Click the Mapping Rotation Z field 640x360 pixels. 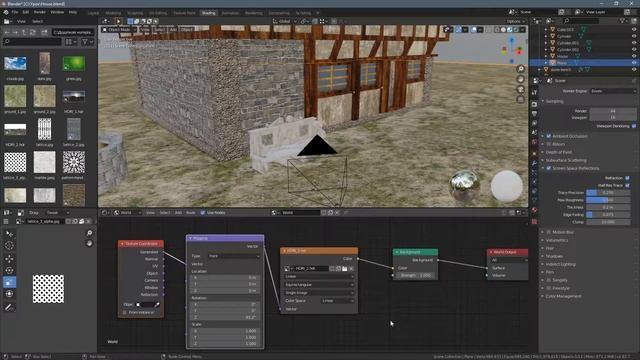tap(224, 317)
